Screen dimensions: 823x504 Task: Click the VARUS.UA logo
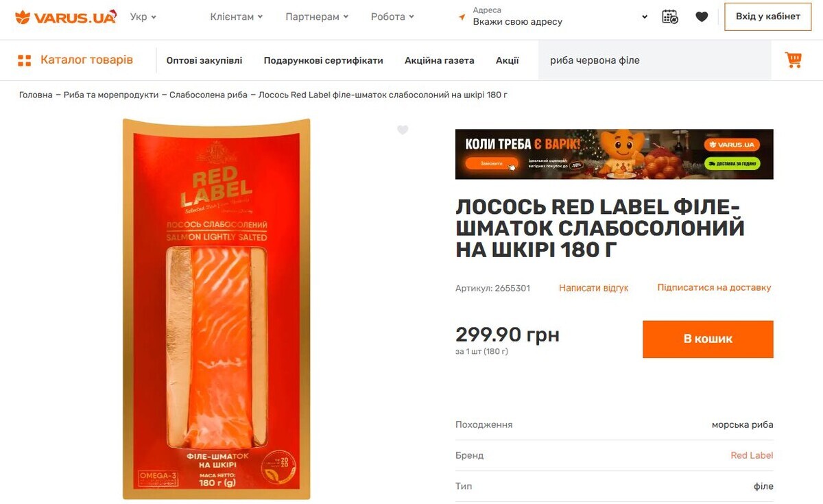[x=66, y=16]
